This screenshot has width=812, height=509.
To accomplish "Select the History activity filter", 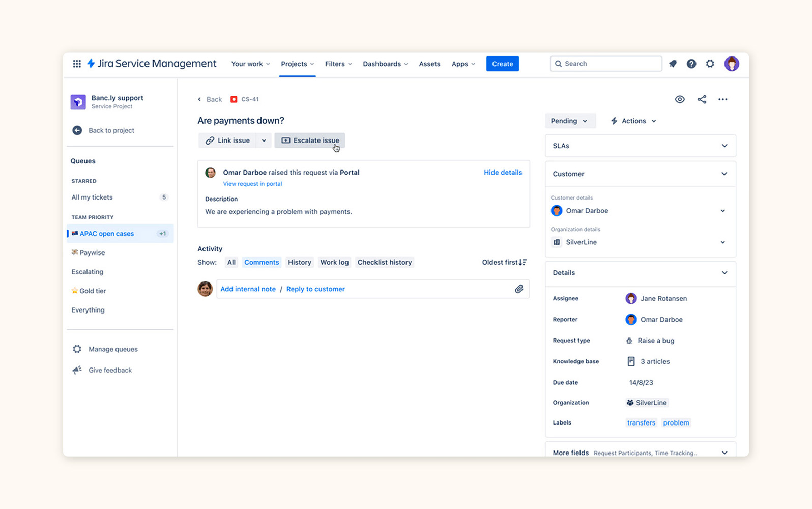I will pyautogui.click(x=300, y=262).
